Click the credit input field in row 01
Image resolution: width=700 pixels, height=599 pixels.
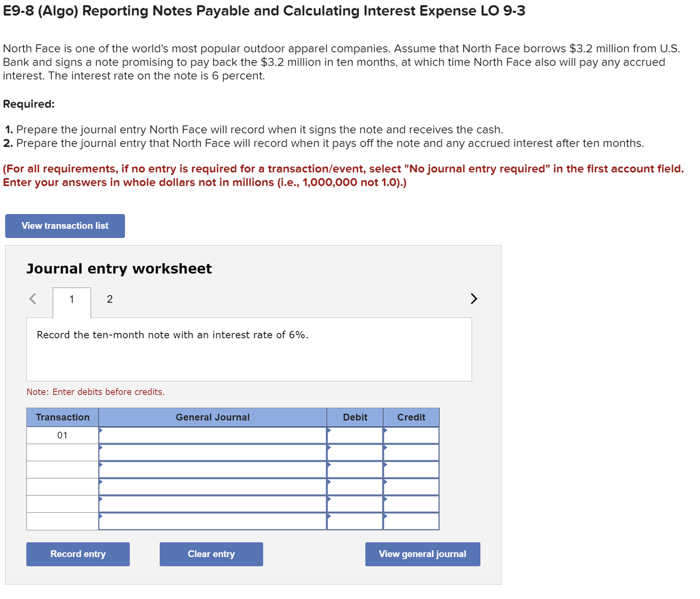pos(411,434)
